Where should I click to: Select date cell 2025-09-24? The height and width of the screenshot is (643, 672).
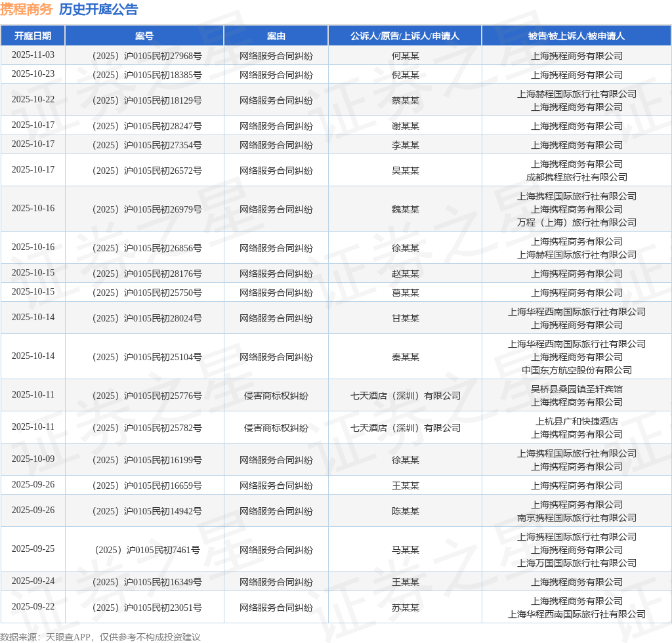point(33,581)
